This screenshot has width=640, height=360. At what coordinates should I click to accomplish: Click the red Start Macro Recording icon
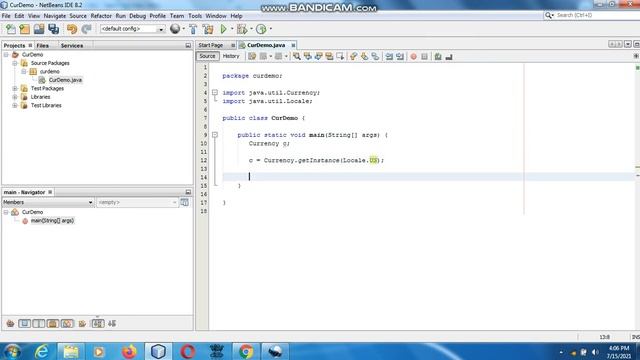413,56
